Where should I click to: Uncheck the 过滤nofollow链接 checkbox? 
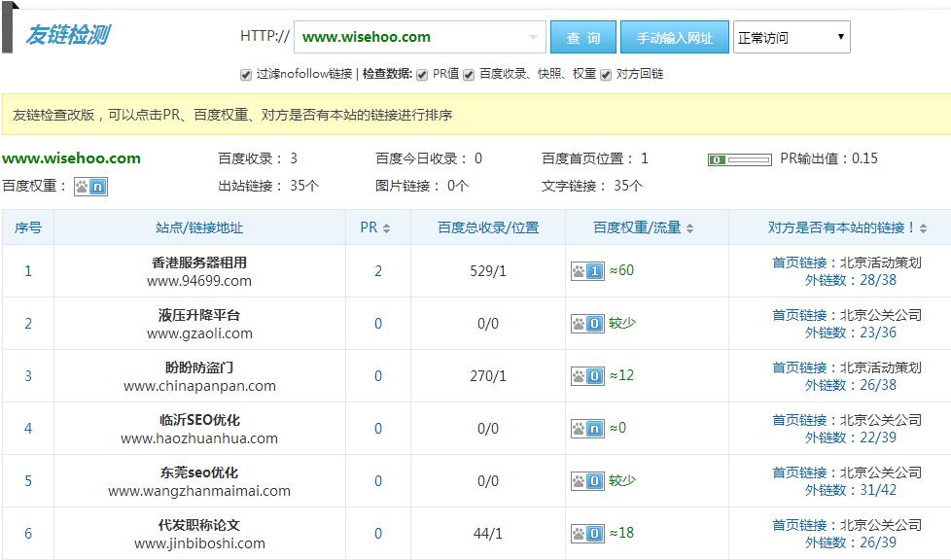tap(246, 73)
